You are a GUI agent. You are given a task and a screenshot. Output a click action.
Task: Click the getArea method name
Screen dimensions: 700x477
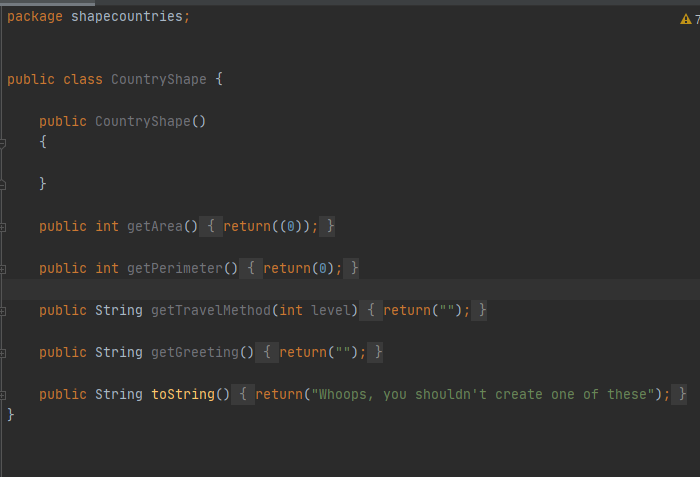(155, 226)
